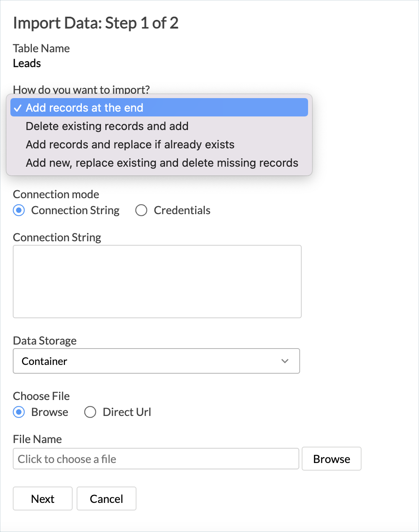Select "Delete existing records and add" option

click(x=107, y=126)
